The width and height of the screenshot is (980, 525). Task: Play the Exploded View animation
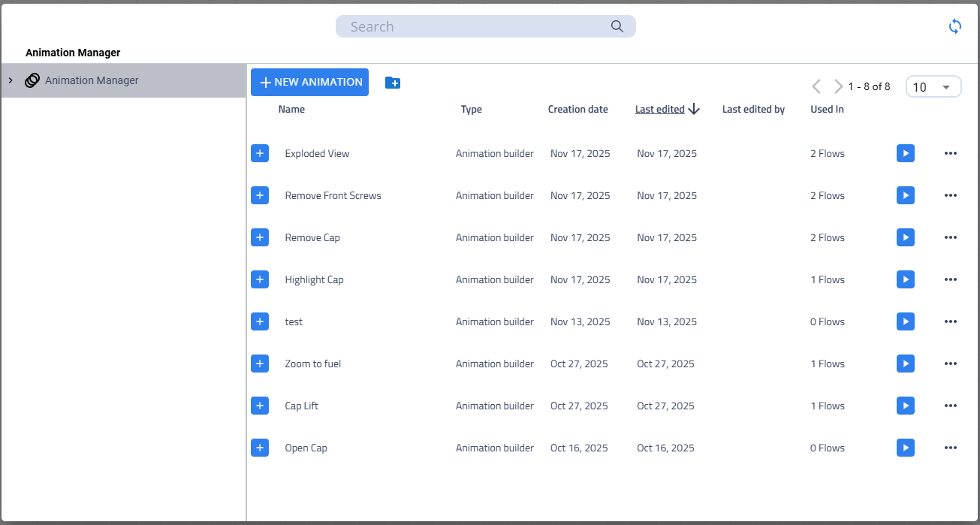pos(905,153)
